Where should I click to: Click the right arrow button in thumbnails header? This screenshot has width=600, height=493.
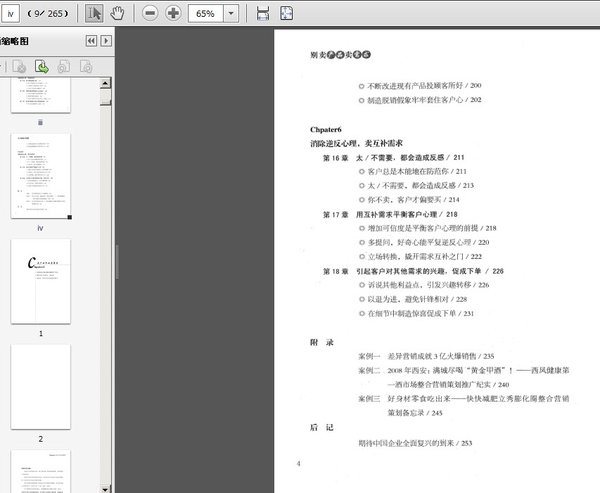pyautogui.click(x=106, y=41)
